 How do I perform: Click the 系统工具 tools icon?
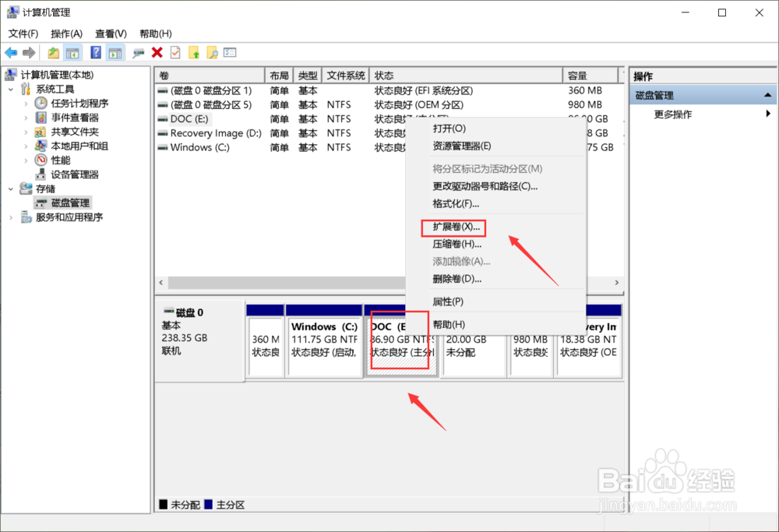pos(26,89)
